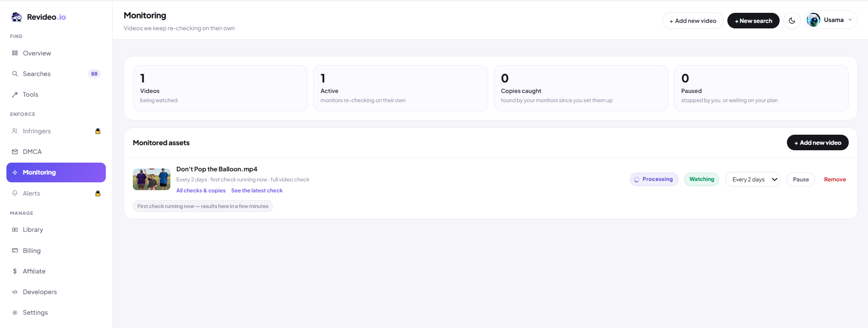
Task: Open the Billing page
Action: 56,251
